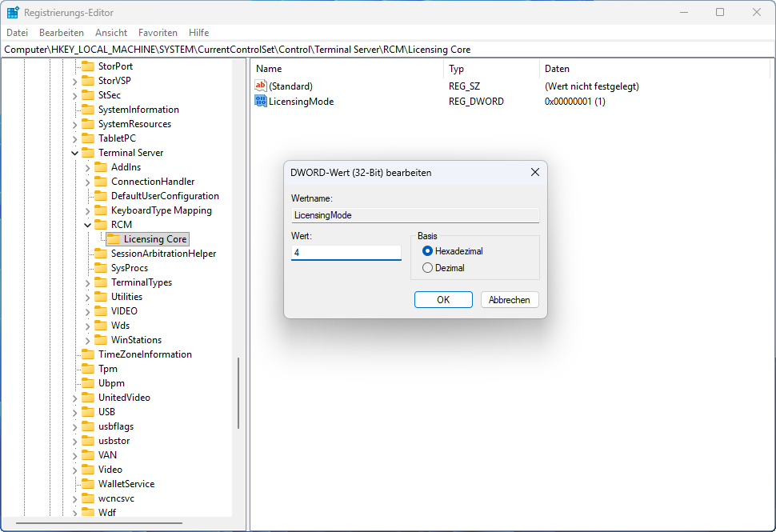Click the tree pane horizontal scrollbar thumb
The height and width of the screenshot is (532, 776).
(x=99, y=522)
